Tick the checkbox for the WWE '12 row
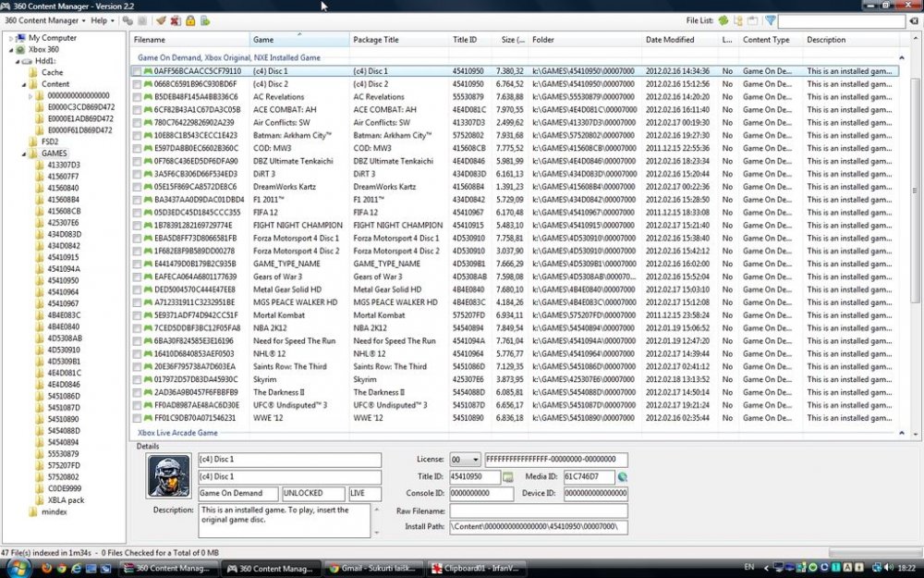924x578 pixels. (137, 418)
